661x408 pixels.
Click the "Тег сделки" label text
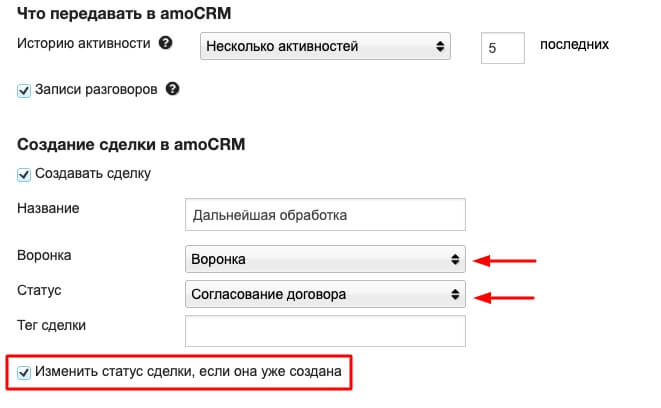point(52,323)
